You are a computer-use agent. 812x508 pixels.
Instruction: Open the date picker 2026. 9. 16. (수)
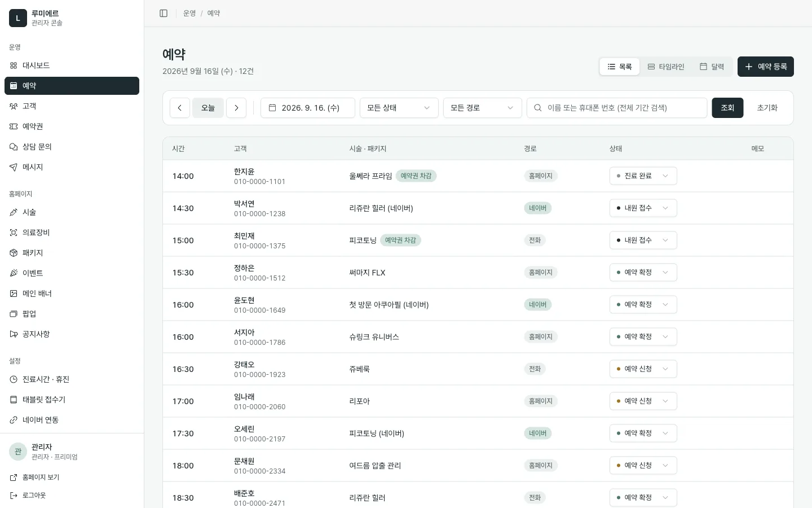(x=308, y=108)
